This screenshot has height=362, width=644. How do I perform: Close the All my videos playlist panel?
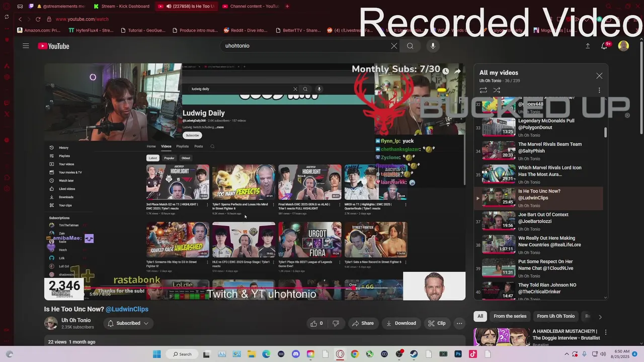[599, 75]
